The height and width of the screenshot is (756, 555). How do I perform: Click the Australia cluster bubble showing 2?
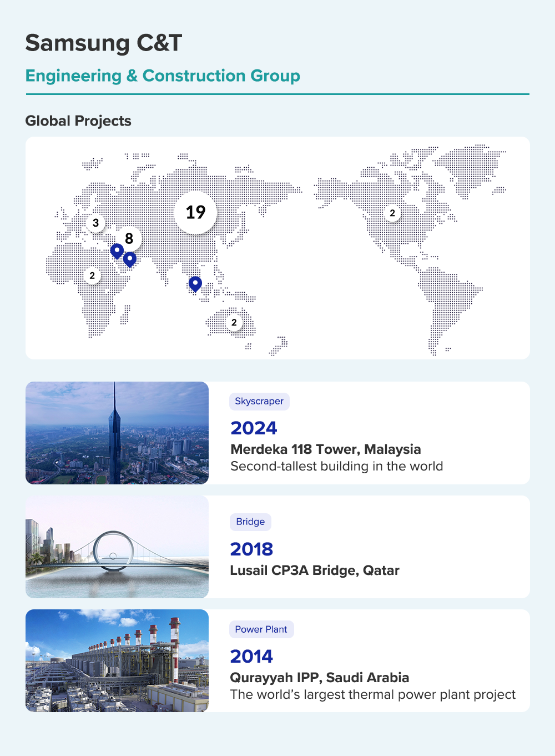pos(234,322)
